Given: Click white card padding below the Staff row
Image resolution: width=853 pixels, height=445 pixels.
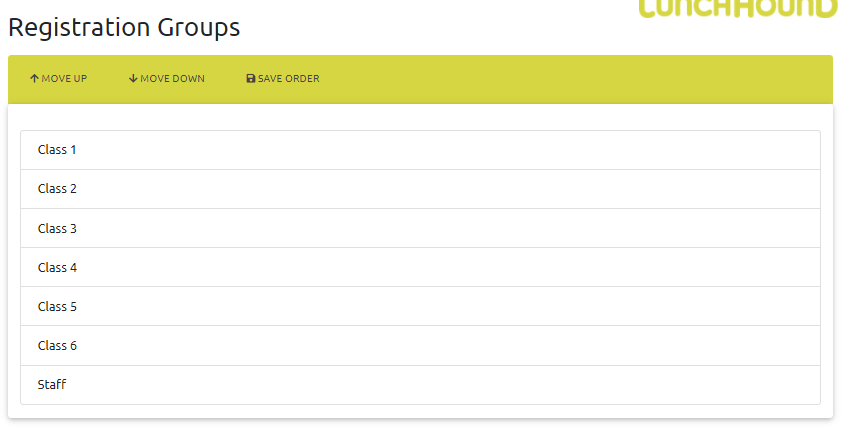Looking at the screenshot, I should (420, 411).
